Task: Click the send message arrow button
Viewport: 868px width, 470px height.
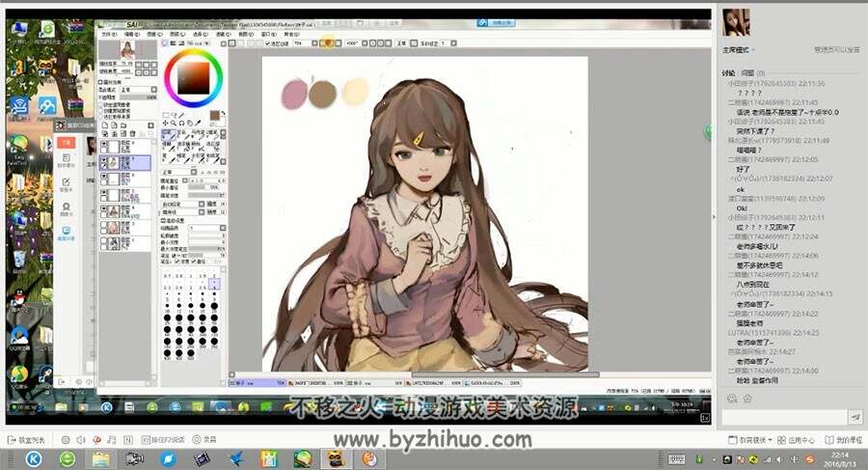Action: click(855, 417)
